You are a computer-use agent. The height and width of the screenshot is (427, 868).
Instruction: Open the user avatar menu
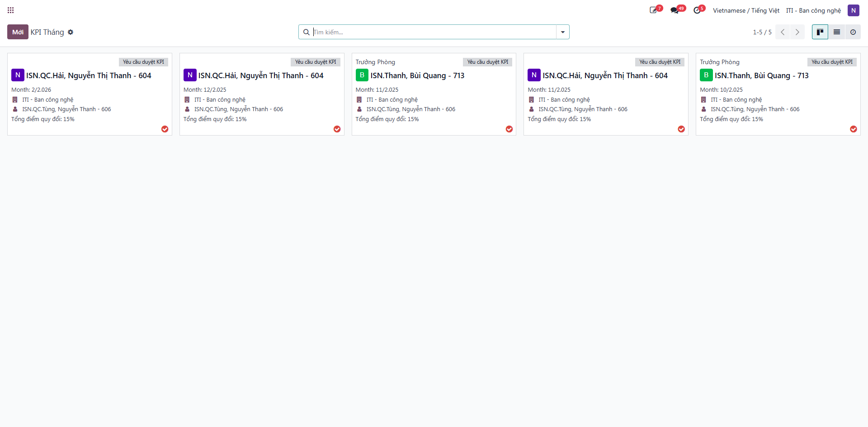coord(853,10)
